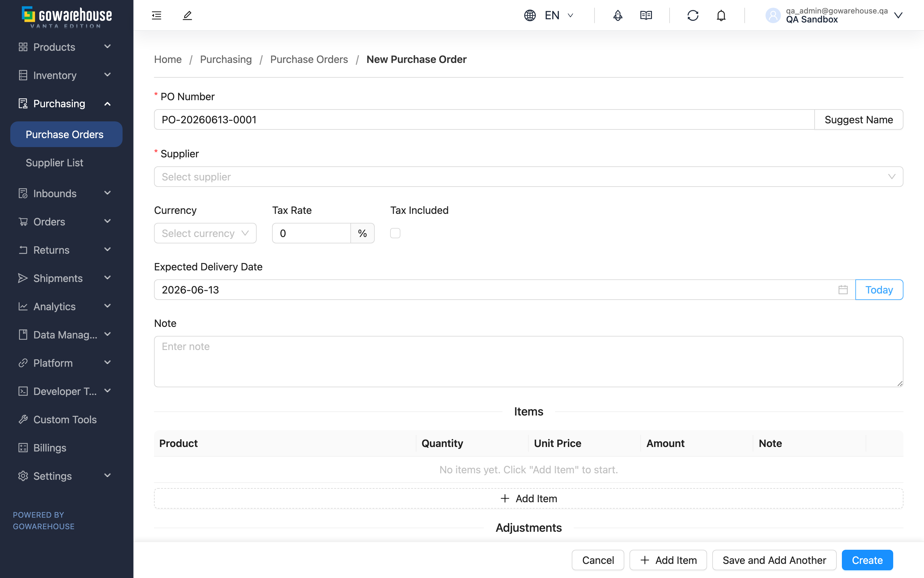Toggle the Tax Included checkbox

395,233
